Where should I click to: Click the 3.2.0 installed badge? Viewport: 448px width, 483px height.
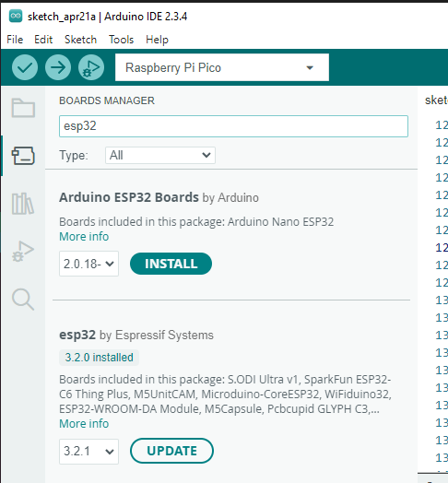click(x=99, y=358)
